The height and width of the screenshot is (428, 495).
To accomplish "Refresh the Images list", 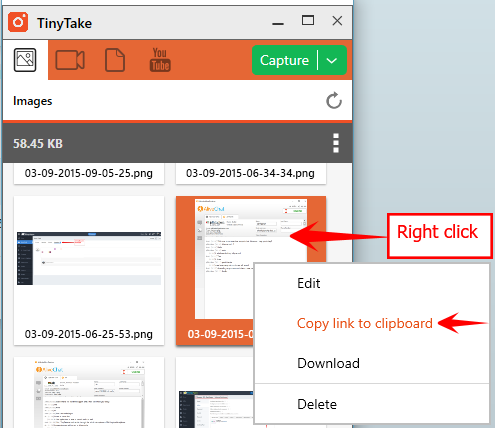I will coord(334,101).
